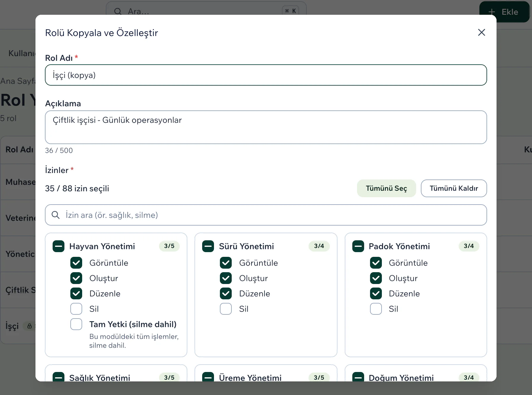Click the '36 / 500' character counter
This screenshot has height=395, width=532.
coord(59,151)
